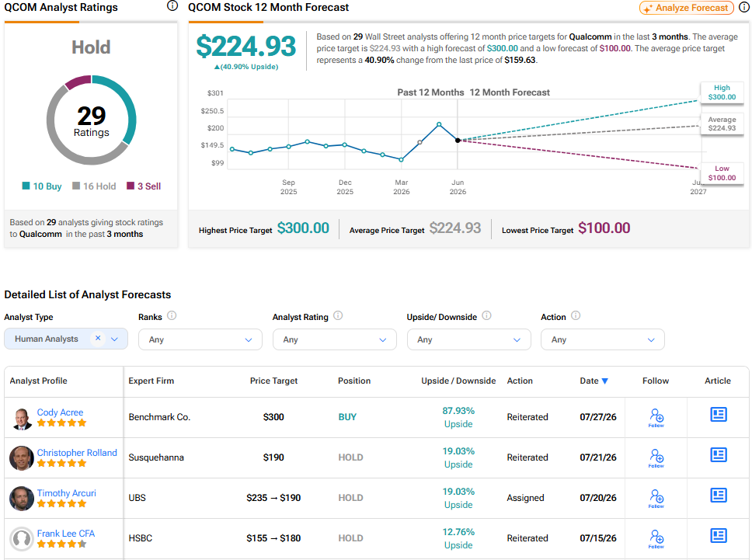
Task: Toggle the 3 Sell legend entry
Action: click(144, 186)
